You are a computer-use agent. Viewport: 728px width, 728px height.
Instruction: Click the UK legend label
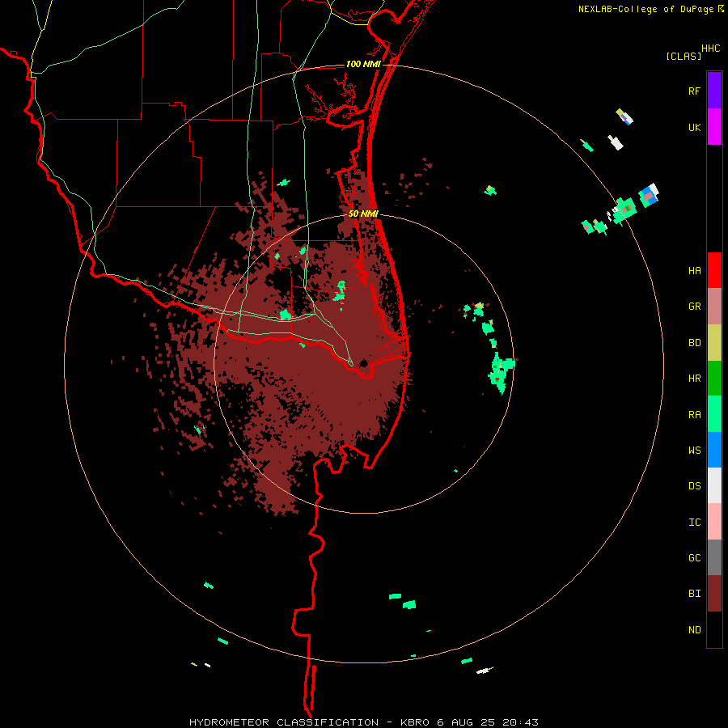coord(694,127)
